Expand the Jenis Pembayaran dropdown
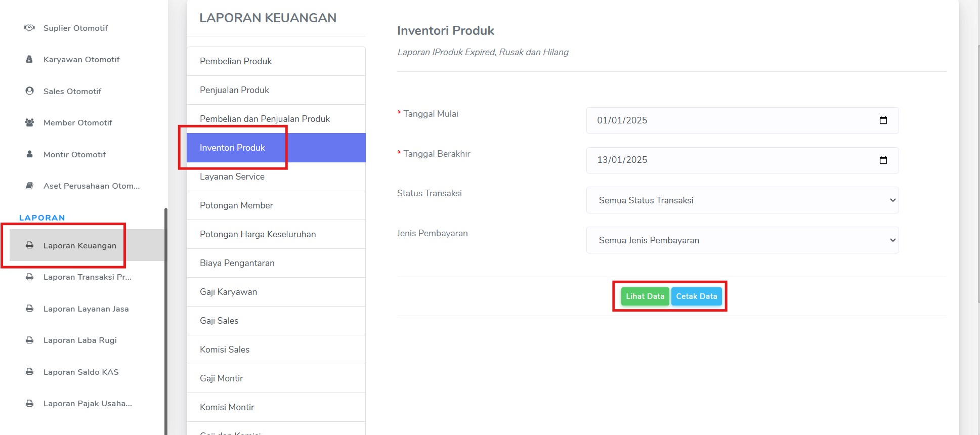The height and width of the screenshot is (435, 980). pos(742,240)
